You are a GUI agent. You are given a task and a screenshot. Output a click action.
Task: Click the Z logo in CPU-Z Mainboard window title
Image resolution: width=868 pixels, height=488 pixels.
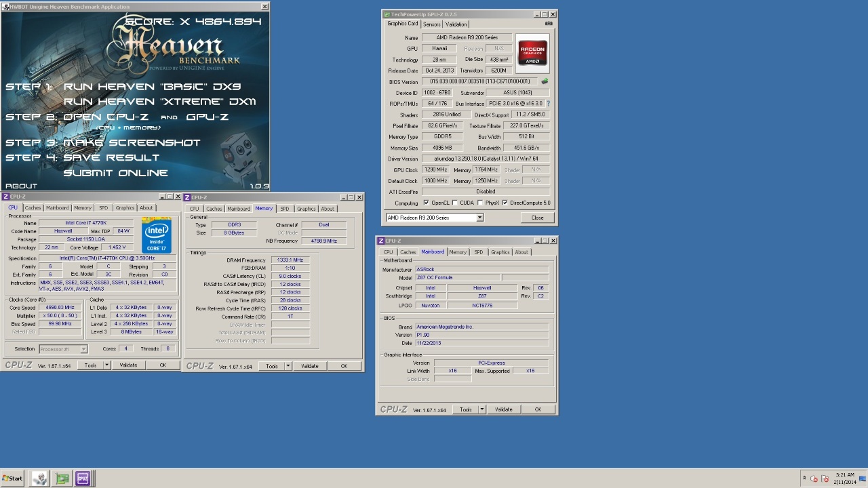click(x=381, y=241)
